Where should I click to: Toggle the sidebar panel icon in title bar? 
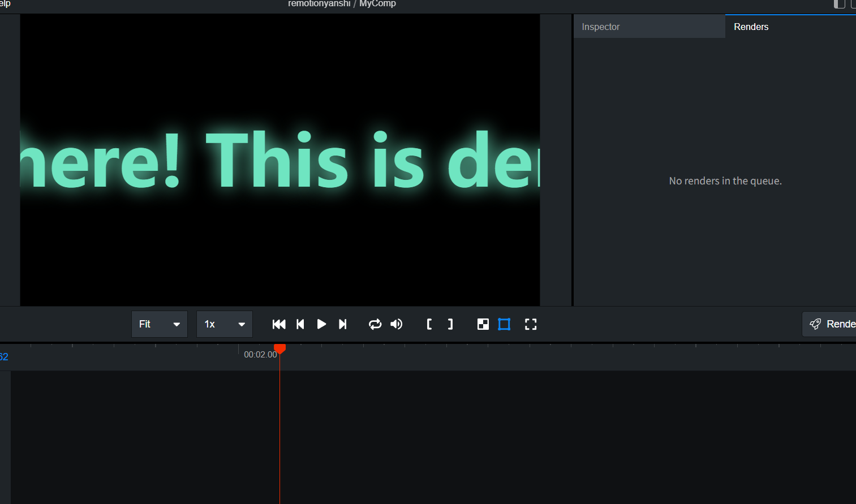click(840, 4)
